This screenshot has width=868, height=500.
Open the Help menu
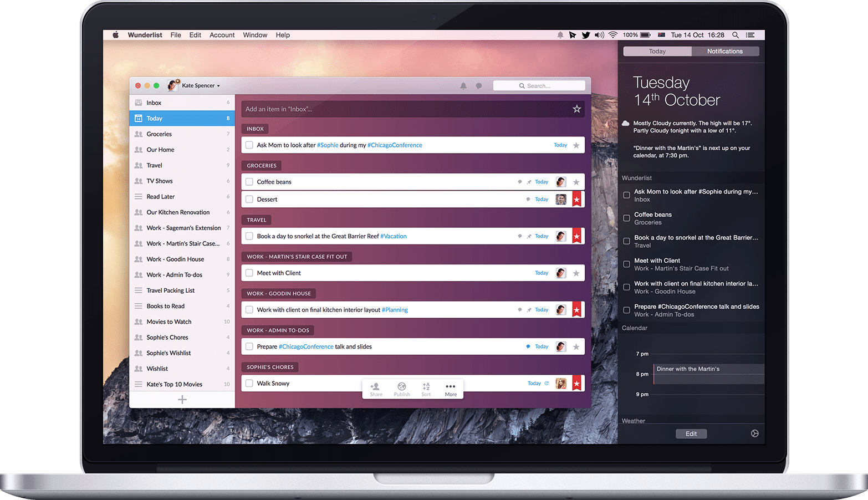283,35
